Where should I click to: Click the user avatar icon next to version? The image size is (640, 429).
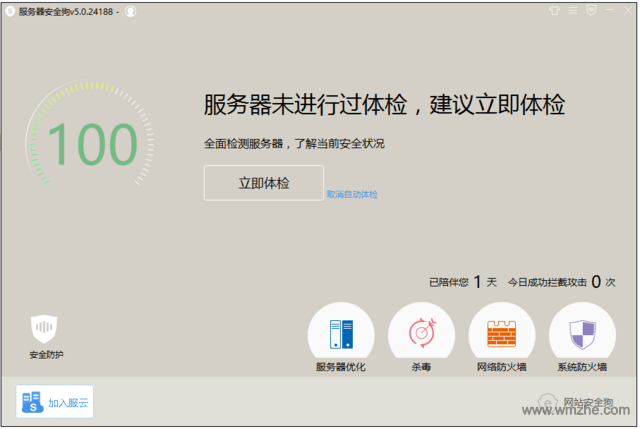(x=131, y=11)
